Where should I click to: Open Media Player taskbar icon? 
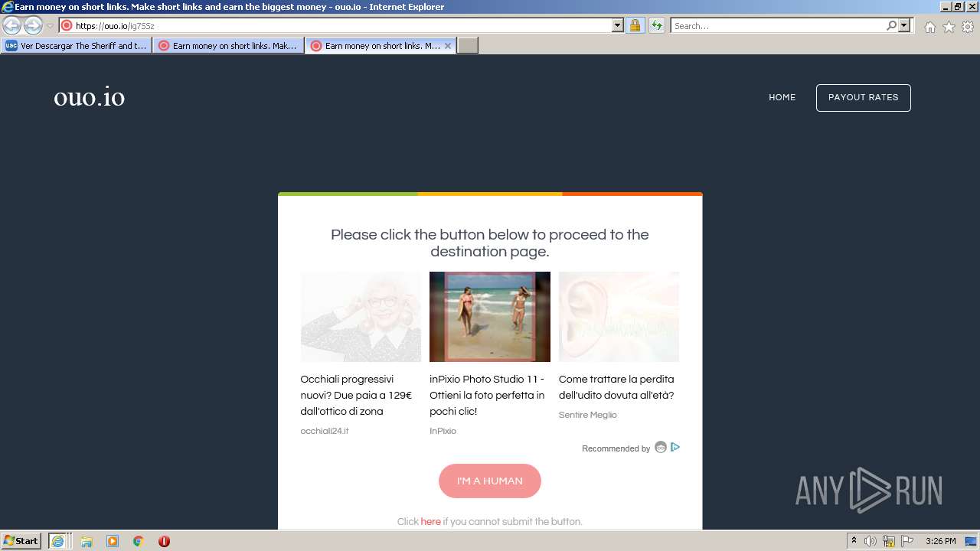[113, 541]
